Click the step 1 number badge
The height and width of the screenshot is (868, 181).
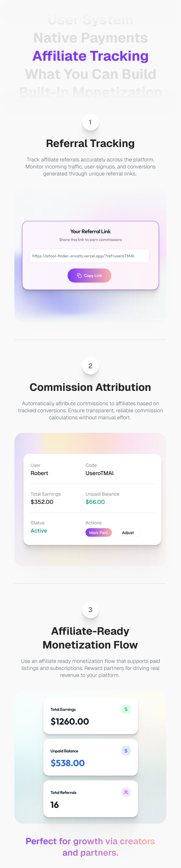coord(90,122)
